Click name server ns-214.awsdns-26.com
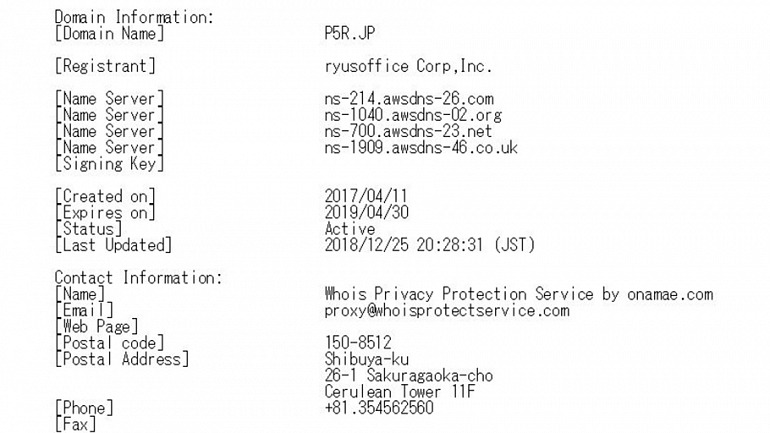770x433 pixels. pos(409,99)
